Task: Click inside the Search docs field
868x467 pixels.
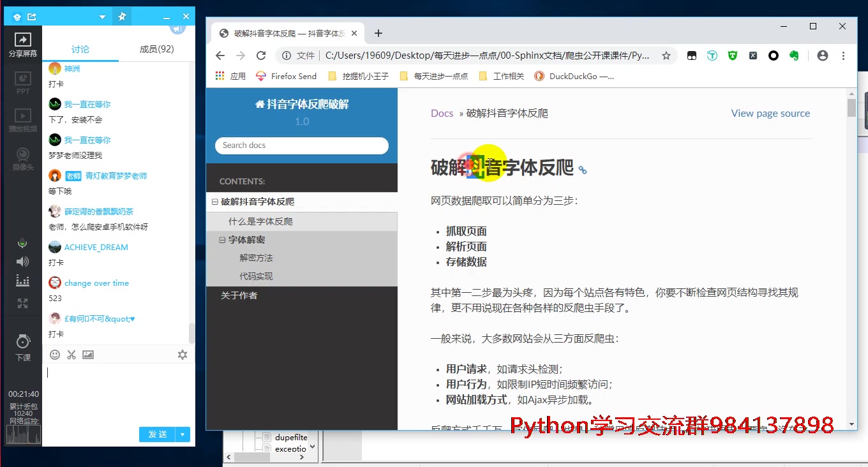Action: tap(301, 145)
